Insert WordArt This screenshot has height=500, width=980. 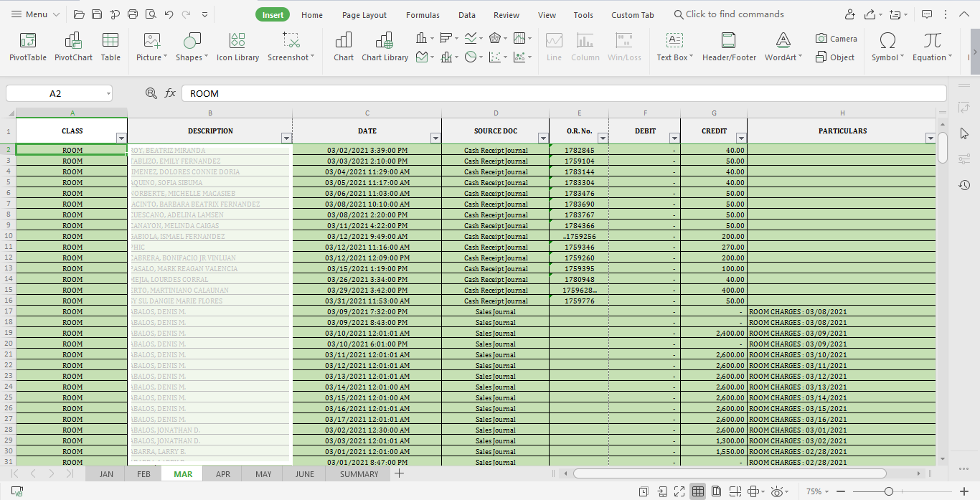(783, 47)
